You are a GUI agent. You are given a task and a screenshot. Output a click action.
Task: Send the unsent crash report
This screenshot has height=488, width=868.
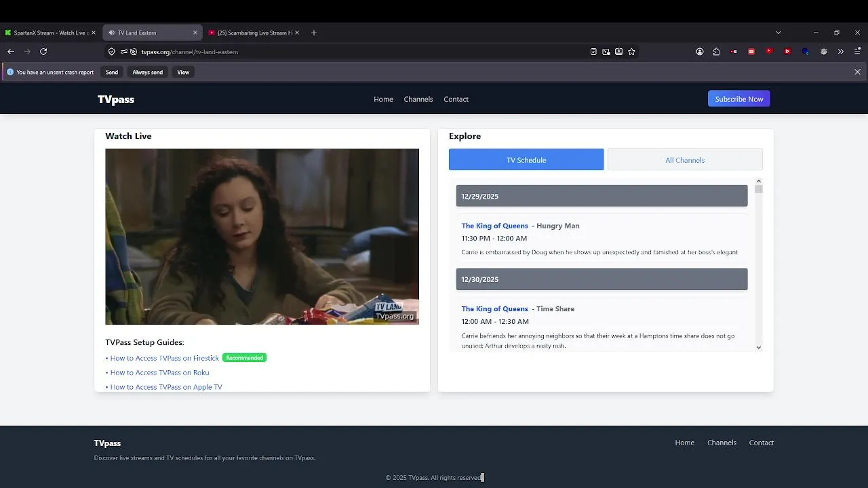[x=112, y=72]
